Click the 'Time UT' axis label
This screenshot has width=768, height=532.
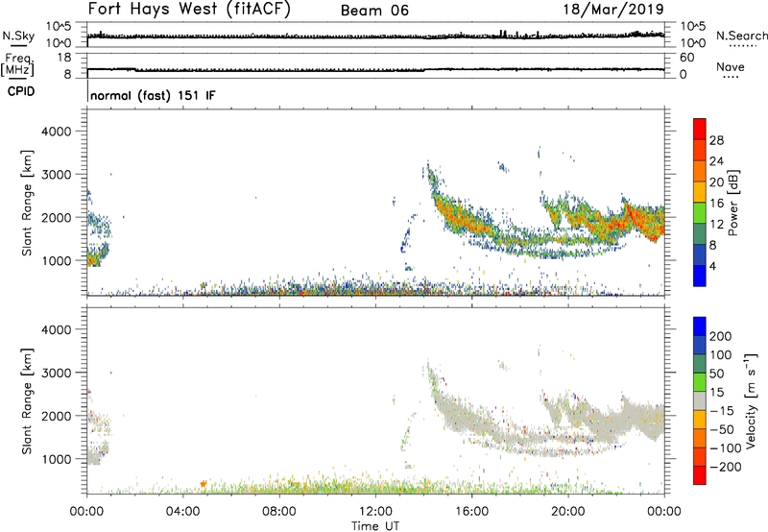(x=375, y=526)
